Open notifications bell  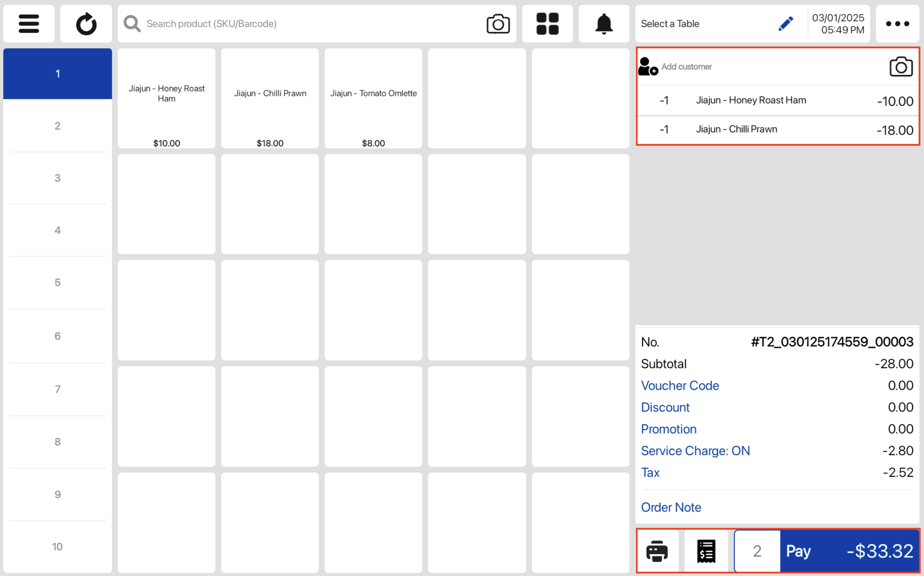(604, 24)
